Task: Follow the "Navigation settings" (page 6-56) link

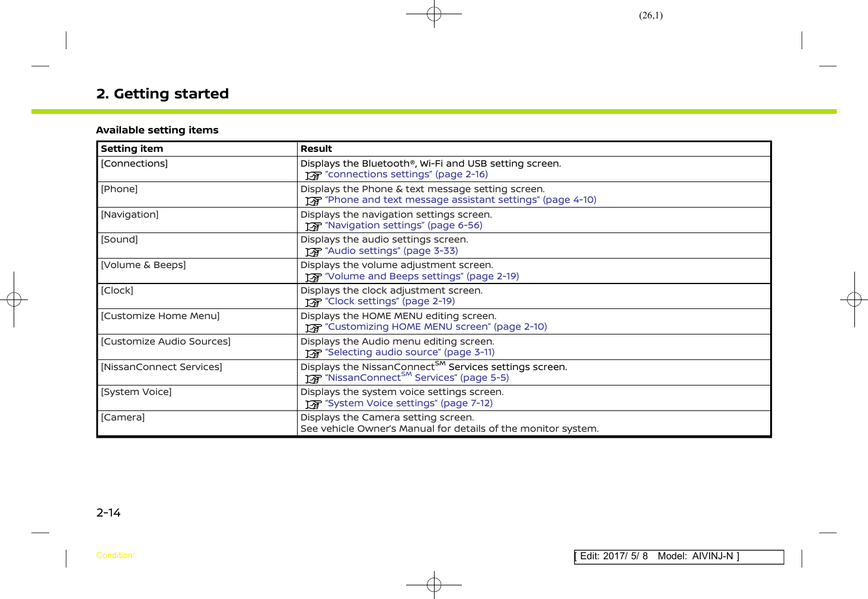Action: (404, 225)
